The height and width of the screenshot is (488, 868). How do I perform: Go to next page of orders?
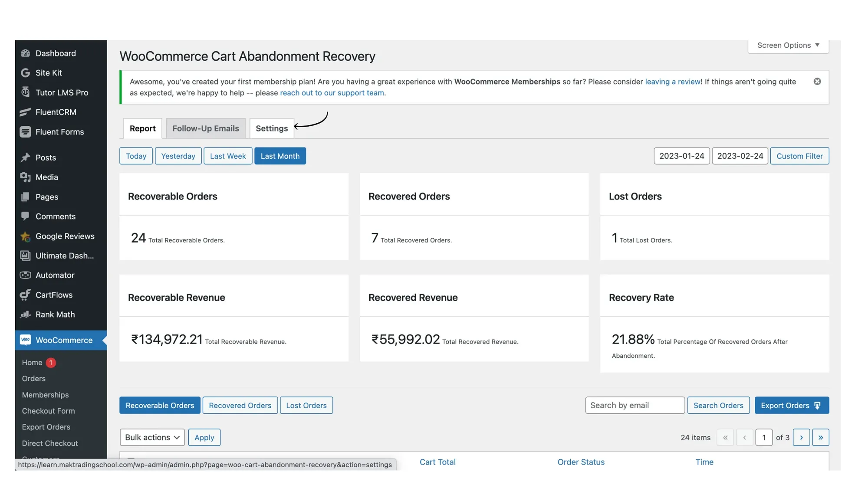pyautogui.click(x=801, y=437)
